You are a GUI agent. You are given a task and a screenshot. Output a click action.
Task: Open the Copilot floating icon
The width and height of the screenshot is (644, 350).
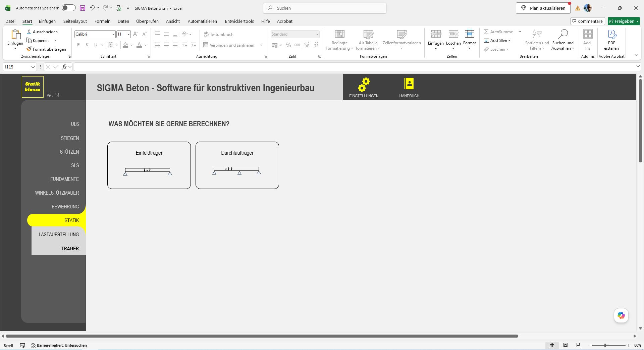(621, 315)
